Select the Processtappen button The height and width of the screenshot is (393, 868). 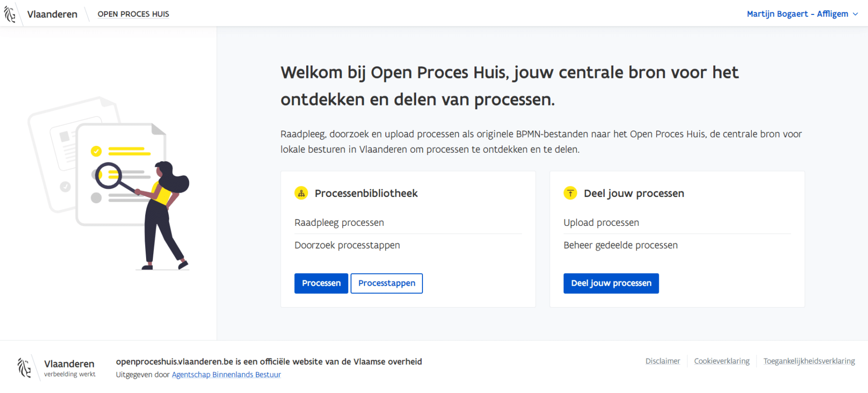coord(386,283)
